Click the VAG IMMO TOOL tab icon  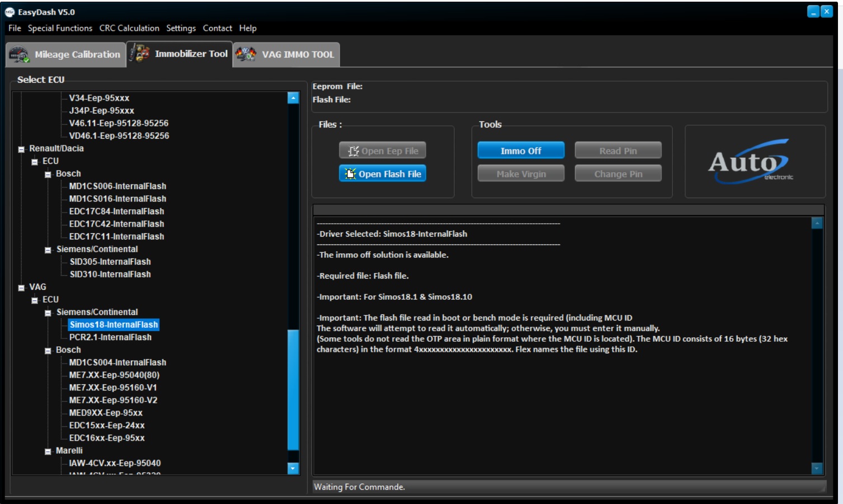click(x=246, y=54)
